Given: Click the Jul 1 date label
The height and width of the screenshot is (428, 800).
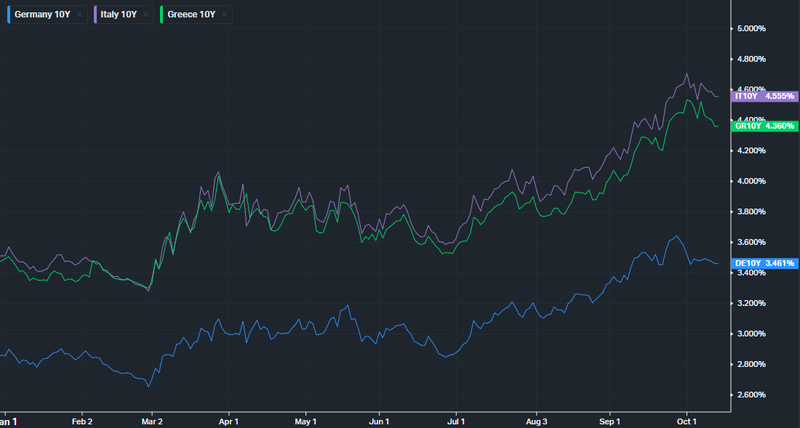Looking at the screenshot, I should (456, 421).
